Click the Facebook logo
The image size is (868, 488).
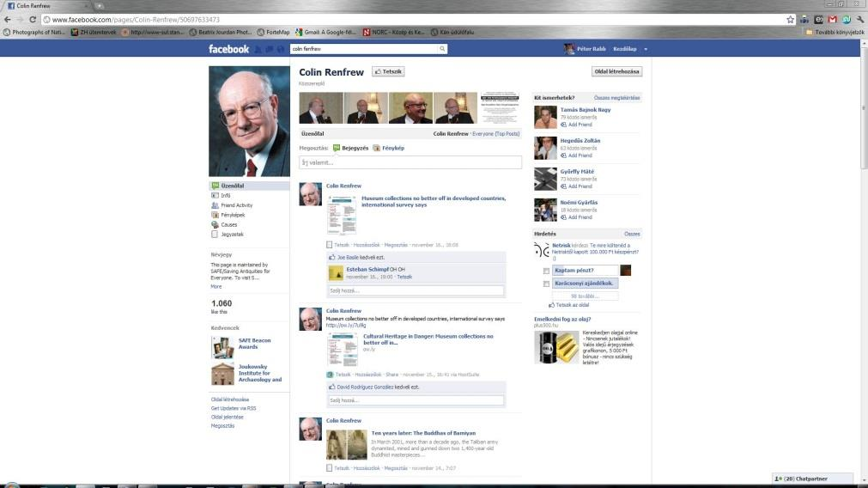(x=228, y=49)
